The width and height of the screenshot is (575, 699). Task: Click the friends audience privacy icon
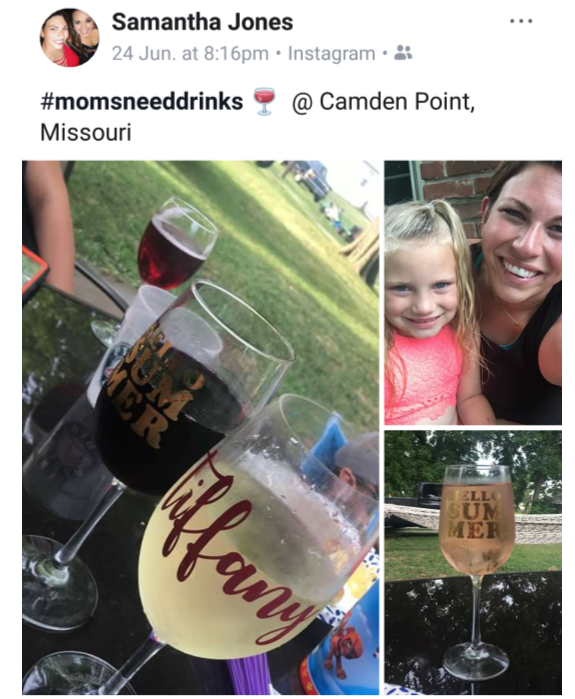403,53
